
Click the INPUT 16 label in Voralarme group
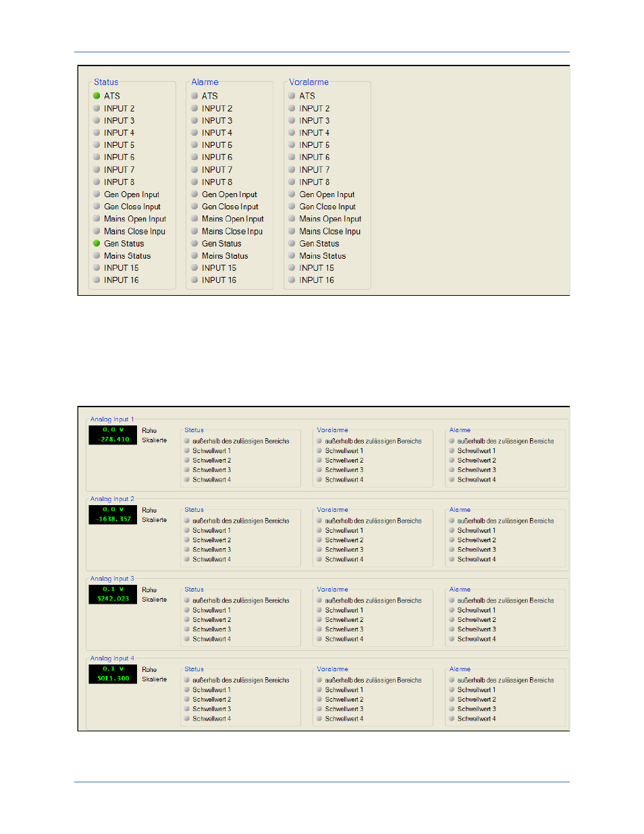317,280
